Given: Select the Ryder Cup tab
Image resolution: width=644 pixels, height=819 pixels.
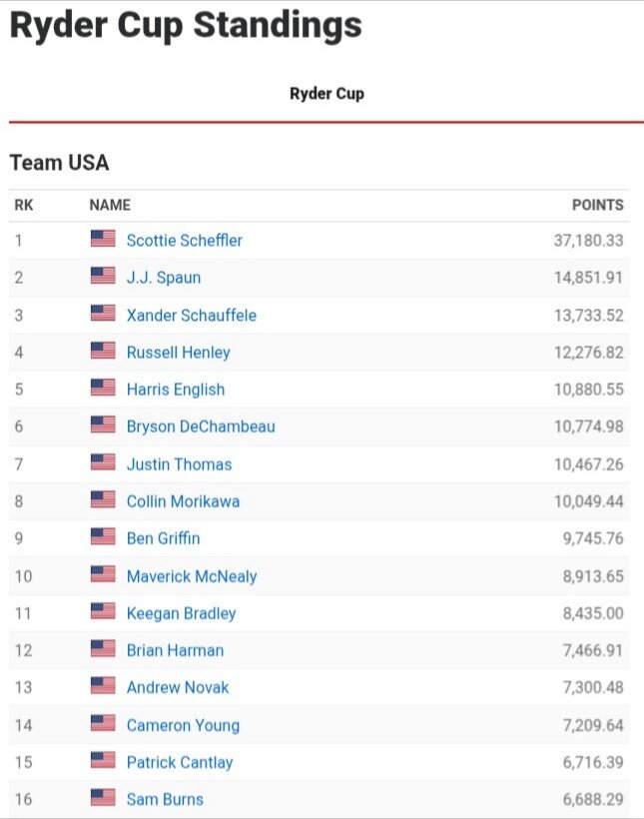Looking at the screenshot, I should (326, 94).
